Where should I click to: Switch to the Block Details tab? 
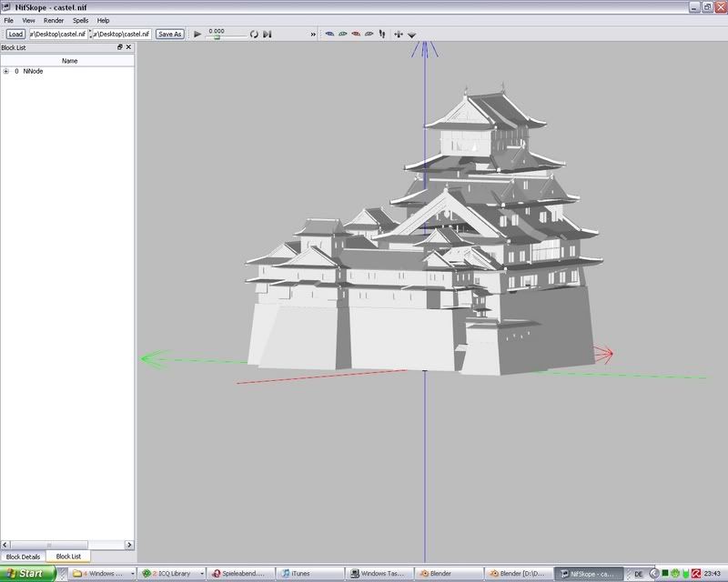click(x=24, y=556)
